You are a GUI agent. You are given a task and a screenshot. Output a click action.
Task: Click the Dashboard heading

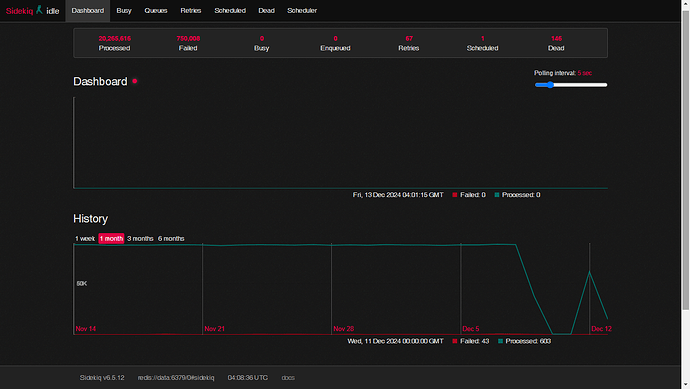tap(100, 81)
